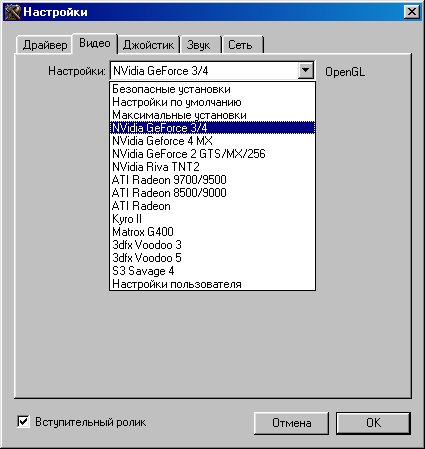Pick 3dfx Voodoo 5 option
Viewport: 425px width, 449px height.
click(x=212, y=258)
